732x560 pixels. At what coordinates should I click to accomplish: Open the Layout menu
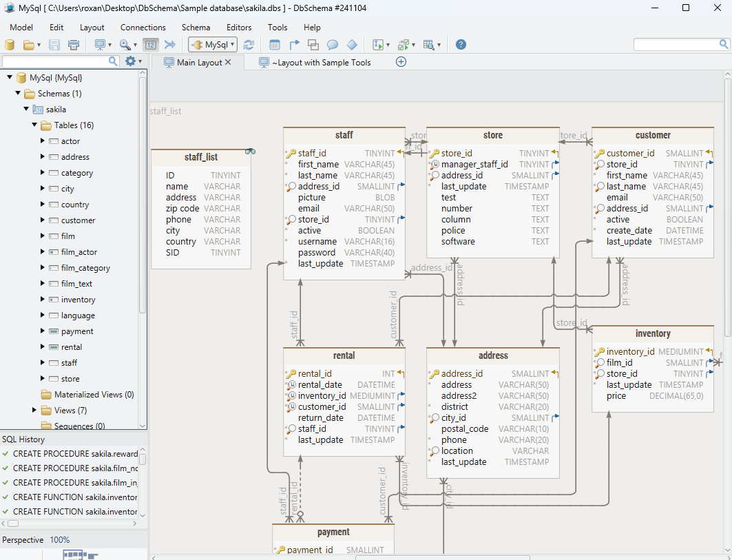click(92, 28)
